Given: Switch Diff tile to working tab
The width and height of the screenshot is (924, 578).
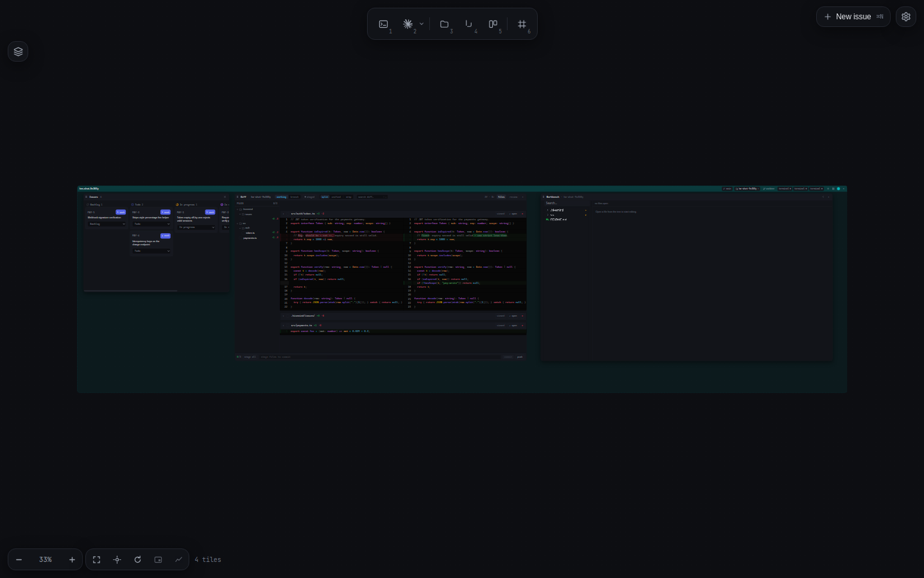Looking at the screenshot, I should tap(282, 197).
